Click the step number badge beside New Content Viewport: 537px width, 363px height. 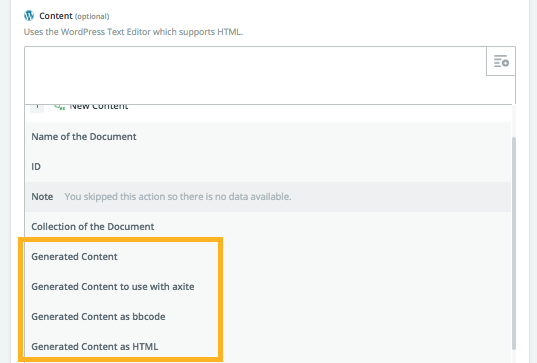pos(37,108)
